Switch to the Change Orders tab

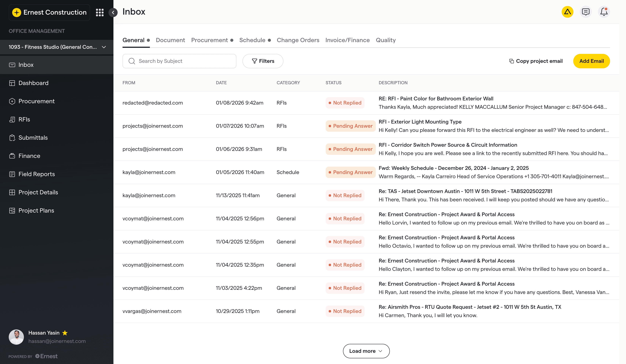(x=298, y=40)
